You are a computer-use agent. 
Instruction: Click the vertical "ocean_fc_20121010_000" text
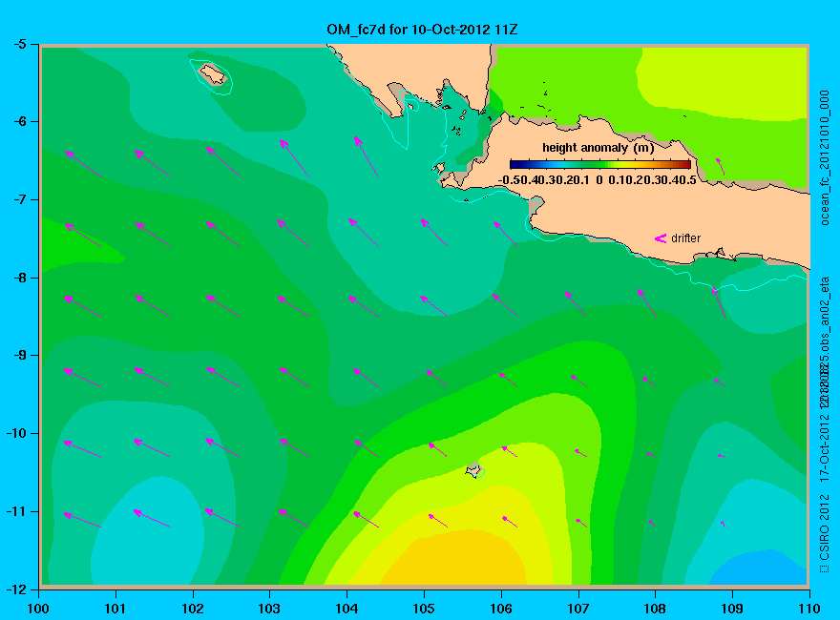[825, 158]
